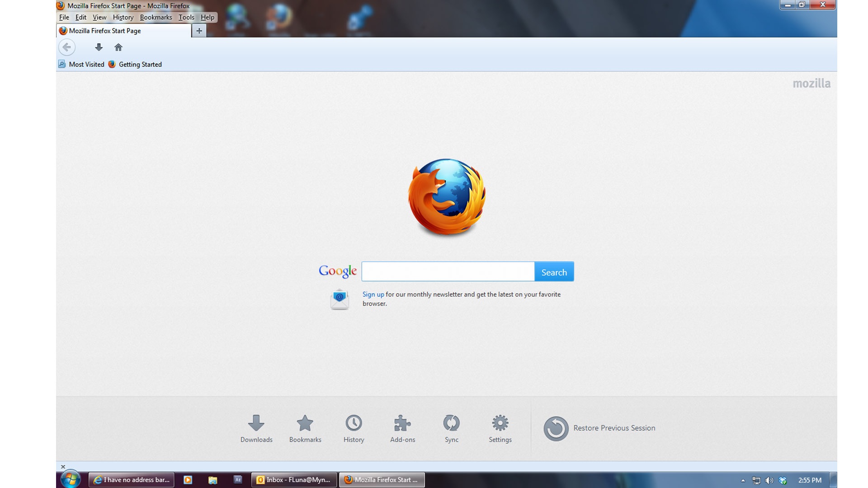This screenshot has width=868, height=488.
Task: Click the Dropbox icon in the system tray
Action: 783,480
